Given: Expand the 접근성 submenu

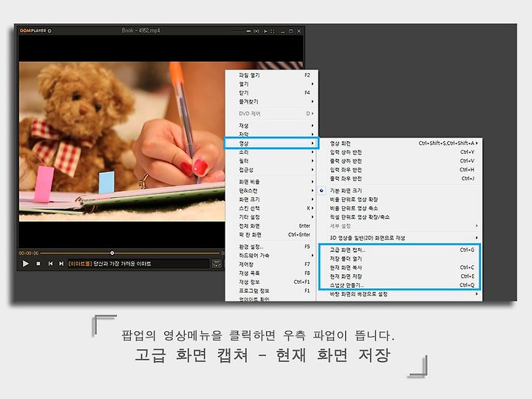Looking at the screenshot, I should pos(271,170).
